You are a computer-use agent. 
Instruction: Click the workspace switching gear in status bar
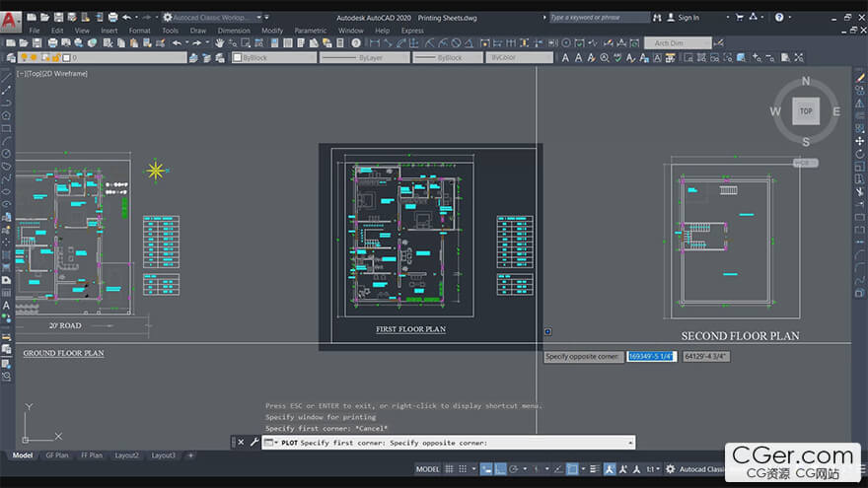670,469
